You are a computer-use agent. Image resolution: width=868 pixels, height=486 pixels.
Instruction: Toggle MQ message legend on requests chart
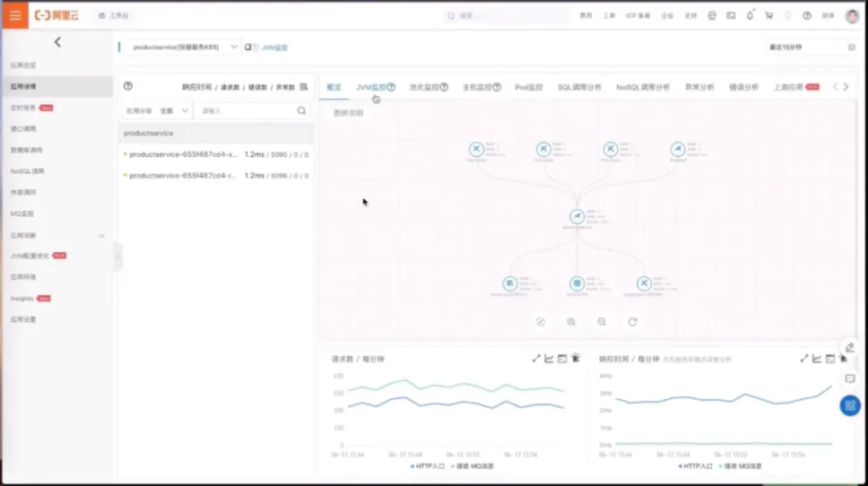[473, 466]
